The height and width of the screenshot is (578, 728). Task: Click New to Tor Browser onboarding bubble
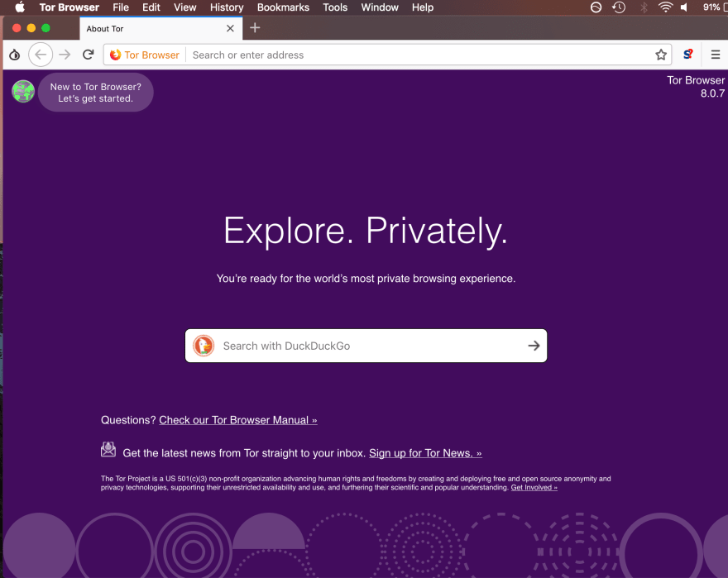coord(96,93)
